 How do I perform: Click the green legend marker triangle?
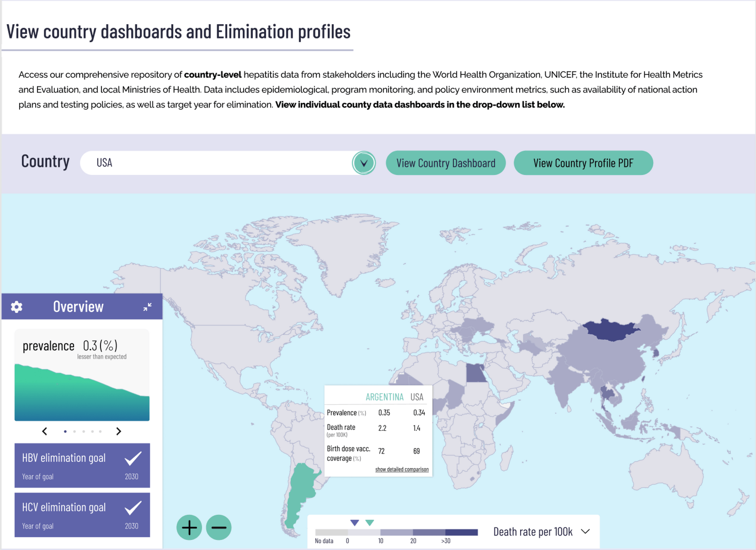pyautogui.click(x=370, y=523)
